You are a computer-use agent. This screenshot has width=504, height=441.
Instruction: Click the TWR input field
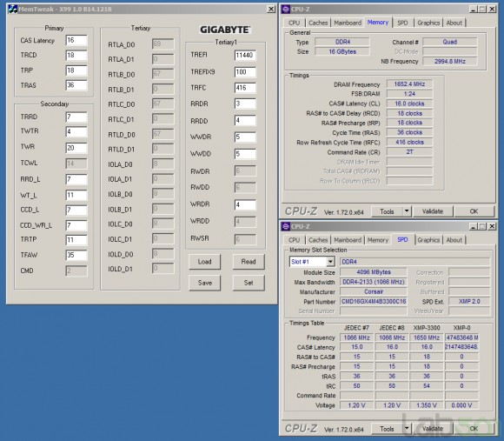pyautogui.click(x=76, y=148)
